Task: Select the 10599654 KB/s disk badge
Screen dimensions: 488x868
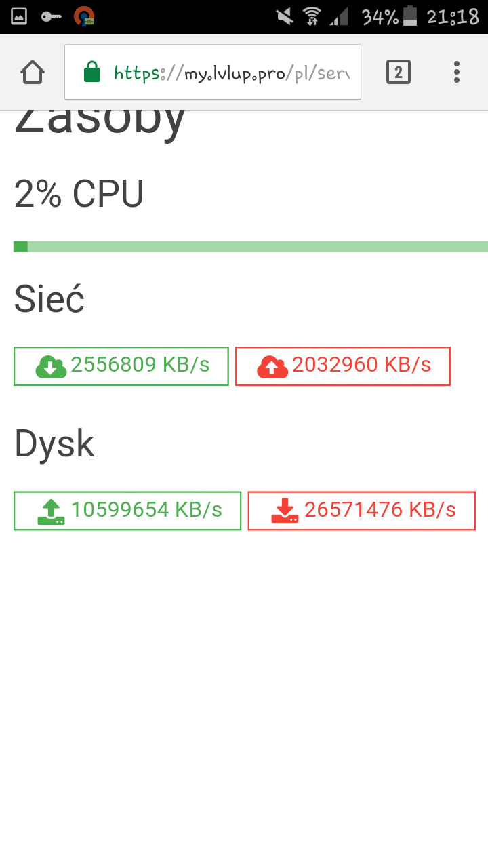Action: click(x=127, y=511)
